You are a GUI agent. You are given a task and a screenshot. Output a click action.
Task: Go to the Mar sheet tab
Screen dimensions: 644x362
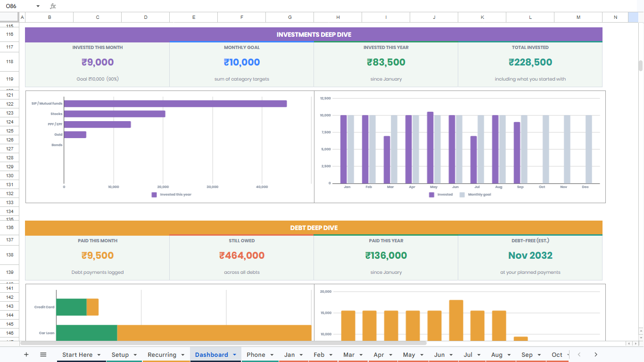click(349, 354)
